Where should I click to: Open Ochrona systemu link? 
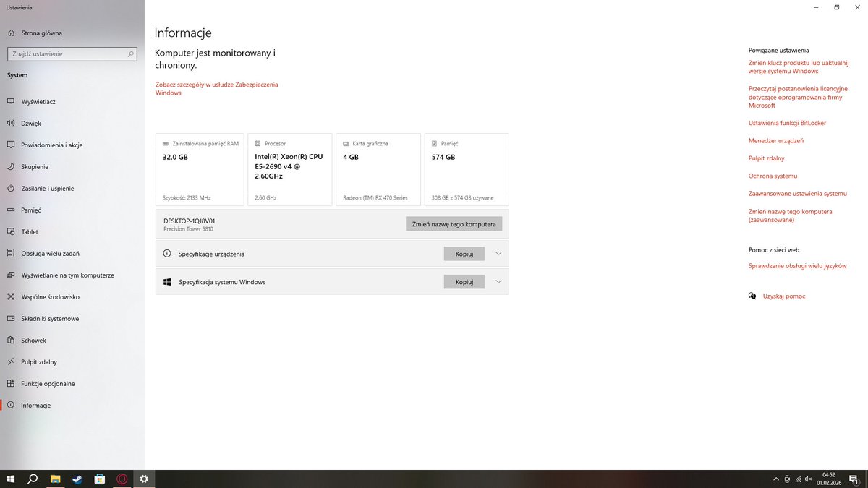click(x=773, y=176)
